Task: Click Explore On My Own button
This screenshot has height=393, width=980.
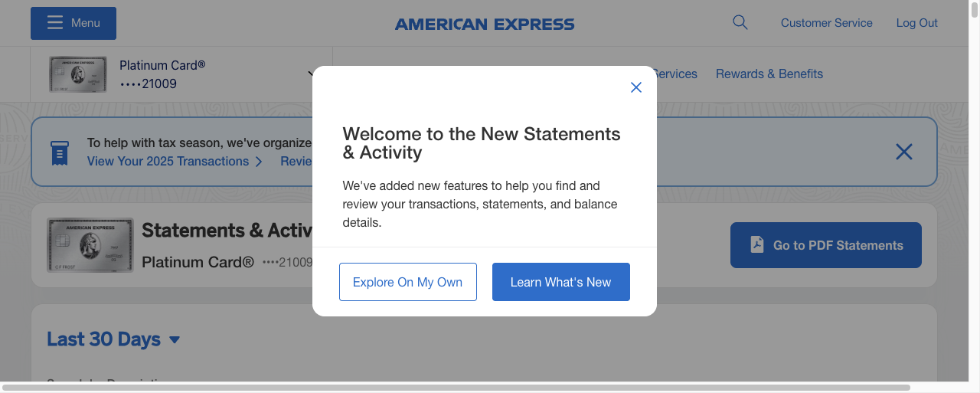Action: point(407,282)
